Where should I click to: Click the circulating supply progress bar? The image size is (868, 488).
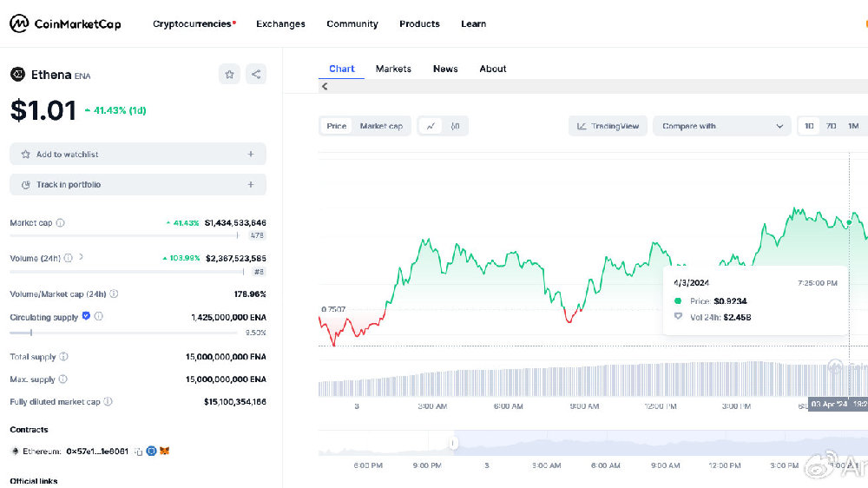pyautogui.click(x=123, y=333)
